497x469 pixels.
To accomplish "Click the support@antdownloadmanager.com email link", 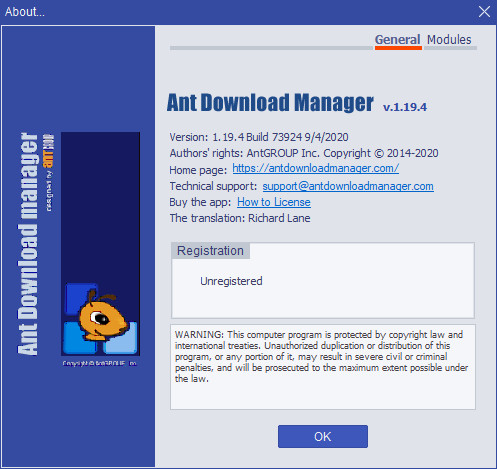I will click(x=348, y=186).
